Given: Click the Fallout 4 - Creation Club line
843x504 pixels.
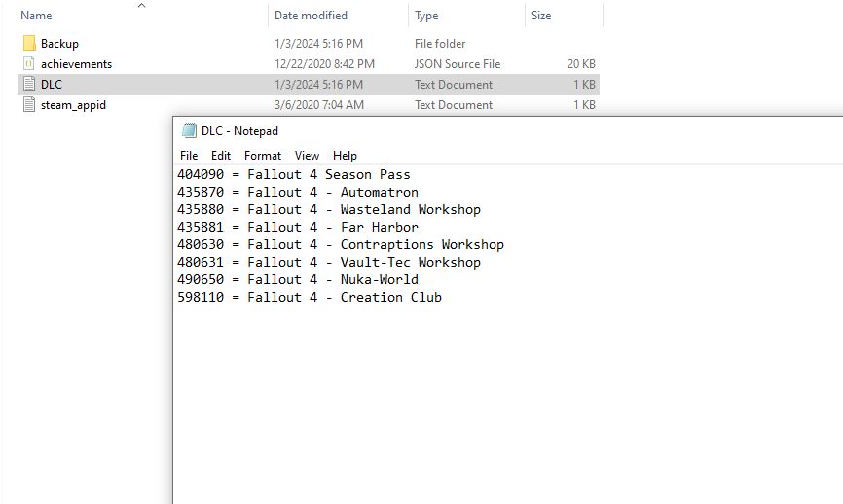Looking at the screenshot, I should (310, 297).
